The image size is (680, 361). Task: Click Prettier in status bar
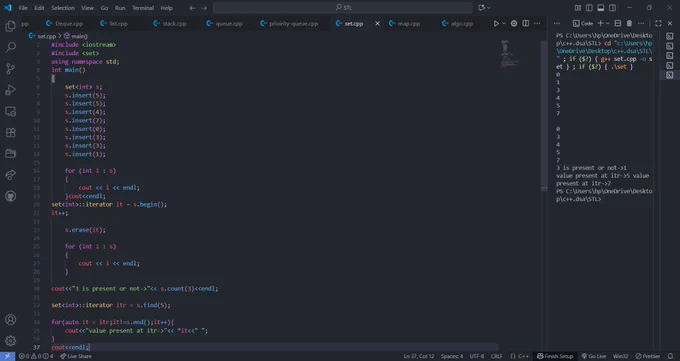[648, 356]
